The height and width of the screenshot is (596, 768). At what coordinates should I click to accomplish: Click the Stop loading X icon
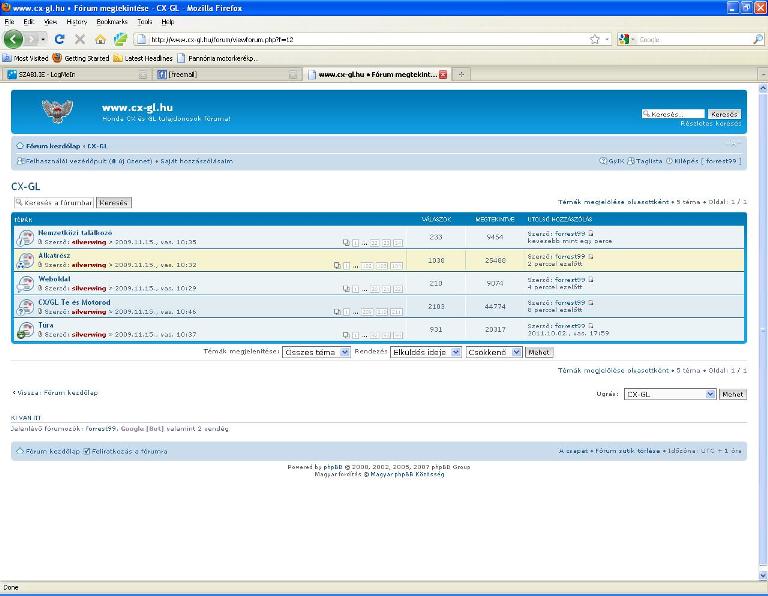[x=80, y=39]
